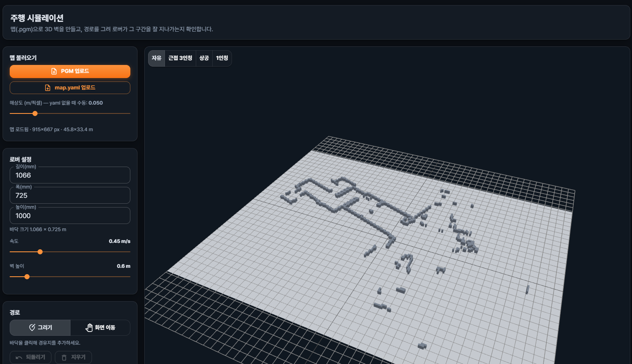Select the 그리기 path mode
632x364 pixels.
(x=40, y=328)
